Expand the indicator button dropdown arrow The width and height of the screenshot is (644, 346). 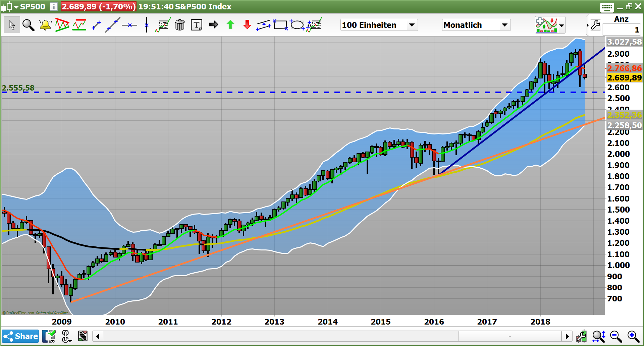pos(562,25)
